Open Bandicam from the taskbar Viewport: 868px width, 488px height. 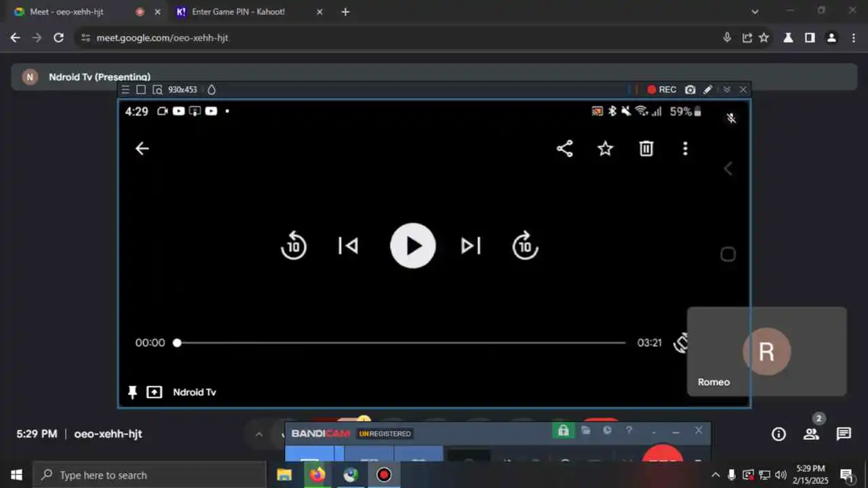click(384, 474)
